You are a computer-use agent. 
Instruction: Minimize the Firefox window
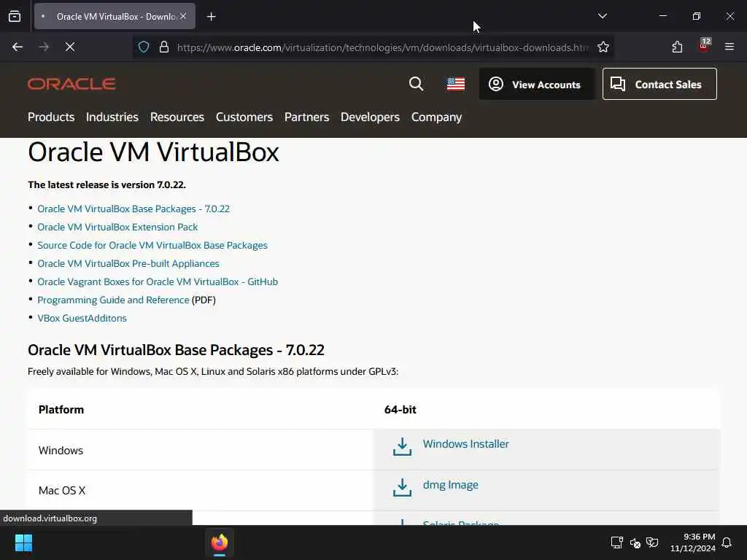click(x=663, y=16)
